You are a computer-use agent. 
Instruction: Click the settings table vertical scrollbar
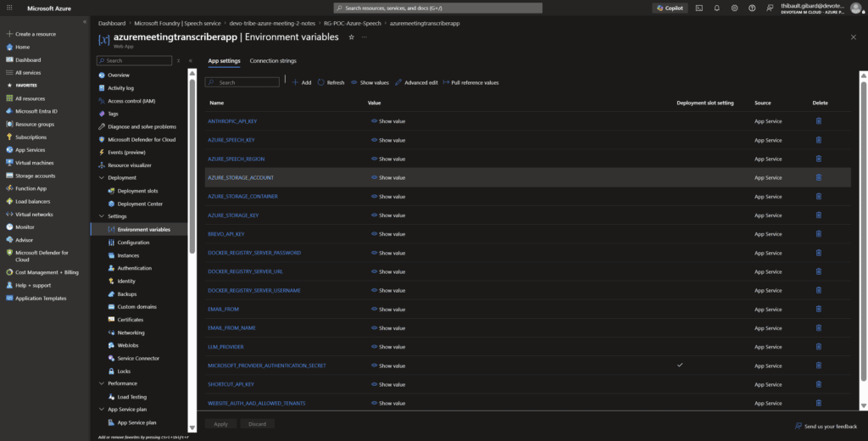[864, 230]
